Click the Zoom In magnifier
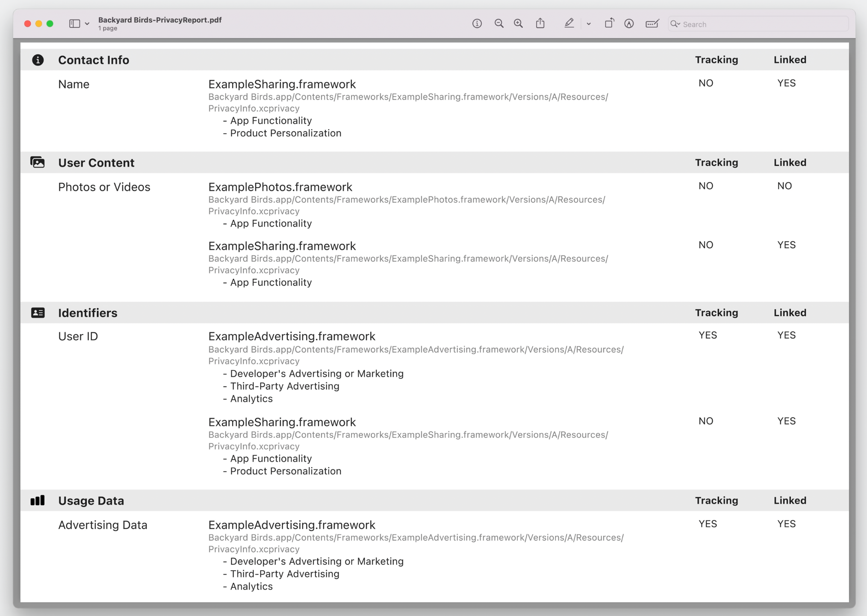The height and width of the screenshot is (616, 867). [518, 24]
